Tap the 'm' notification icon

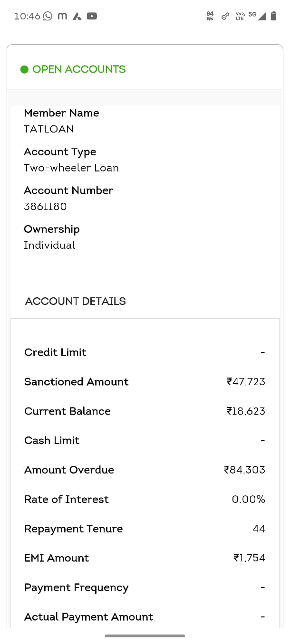tap(62, 16)
